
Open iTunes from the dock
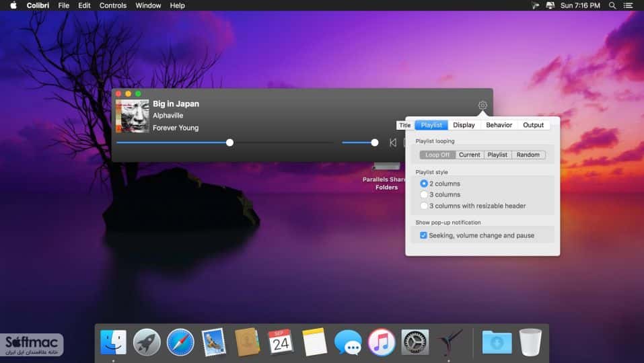381,341
